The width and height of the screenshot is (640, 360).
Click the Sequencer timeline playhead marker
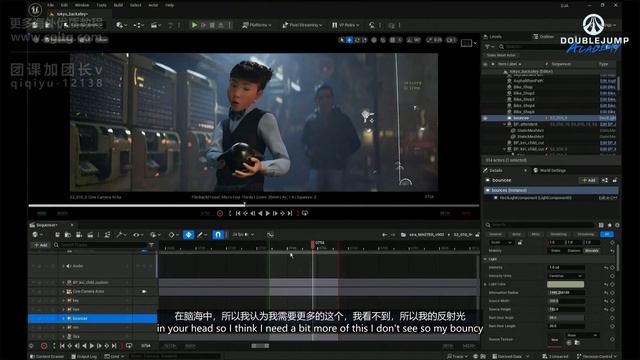pyautogui.click(x=313, y=244)
